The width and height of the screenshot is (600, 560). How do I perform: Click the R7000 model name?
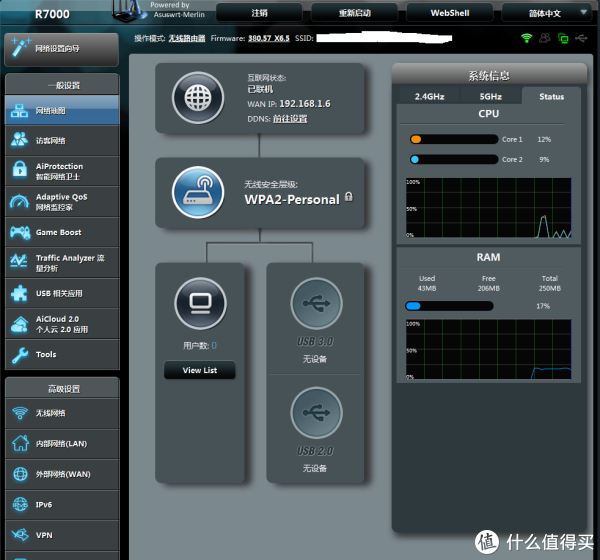[x=52, y=14]
